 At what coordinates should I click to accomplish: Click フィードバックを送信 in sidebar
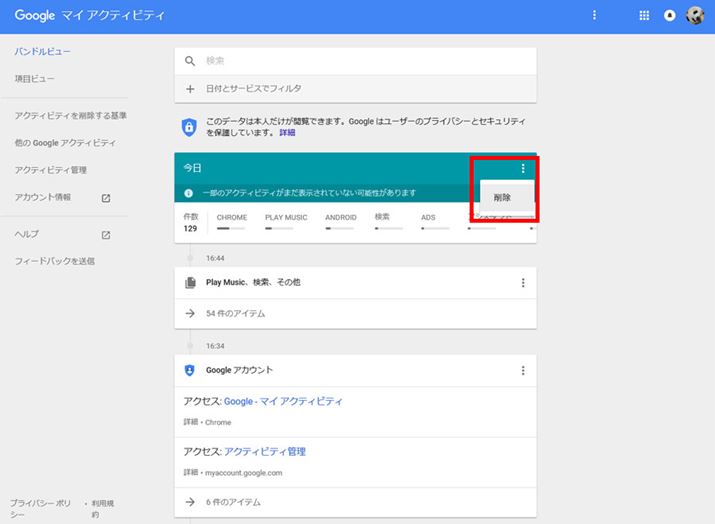click(x=55, y=261)
